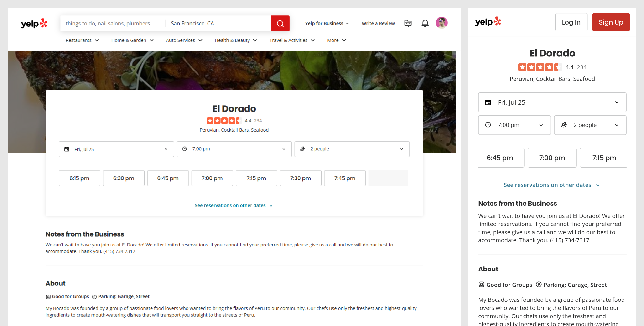Click the San Francisco, CA location field
Viewport: 644px width, 326px height.
218,24
